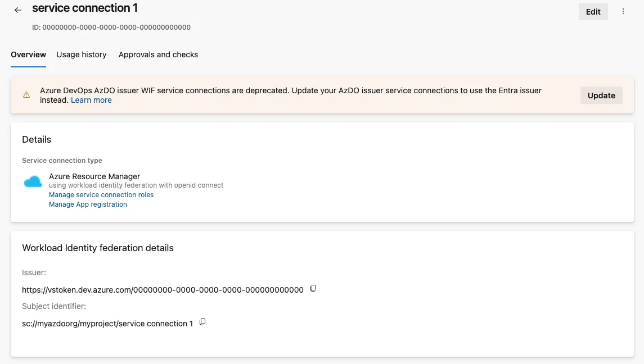Select the Overview tab
The height and width of the screenshot is (364, 644).
(28, 54)
